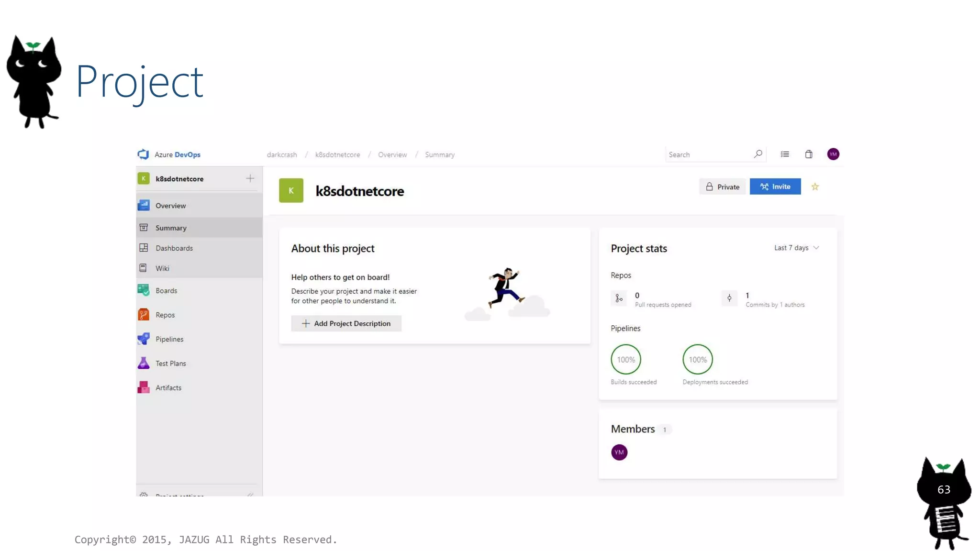Click the Azure DevOps logo icon

click(143, 154)
